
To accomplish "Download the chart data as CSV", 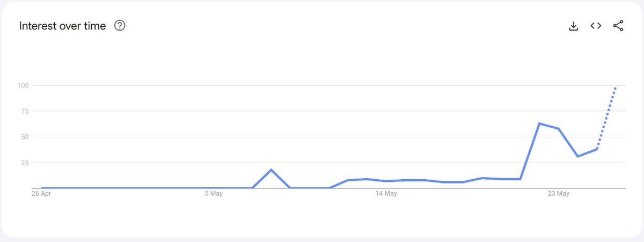I will point(573,26).
